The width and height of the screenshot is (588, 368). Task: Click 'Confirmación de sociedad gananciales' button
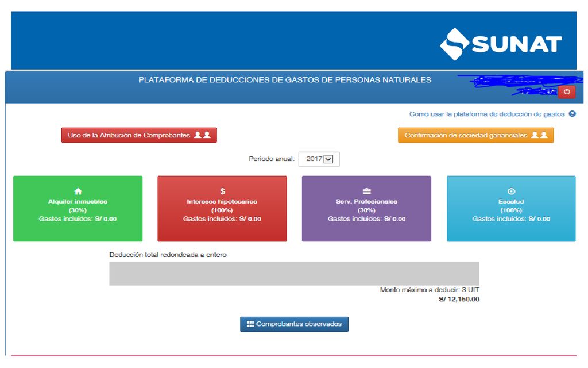click(476, 135)
